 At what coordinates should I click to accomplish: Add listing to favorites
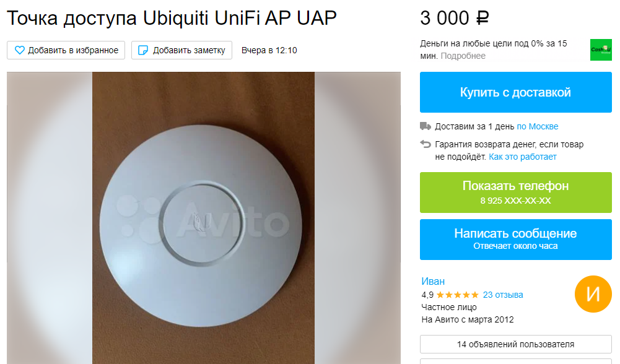(66, 50)
